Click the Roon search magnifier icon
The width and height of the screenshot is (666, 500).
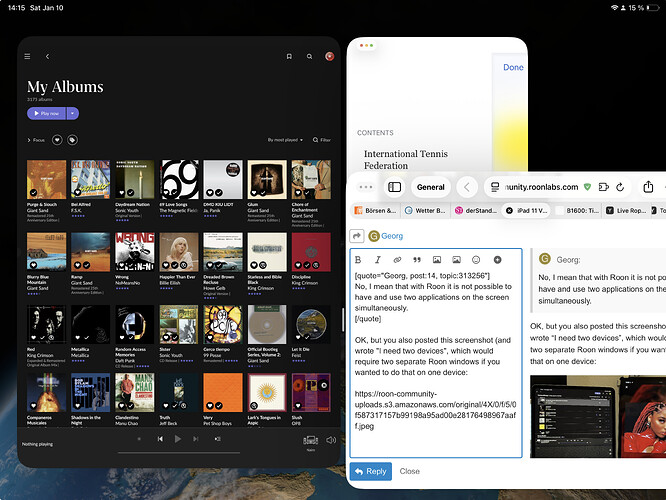point(309,57)
